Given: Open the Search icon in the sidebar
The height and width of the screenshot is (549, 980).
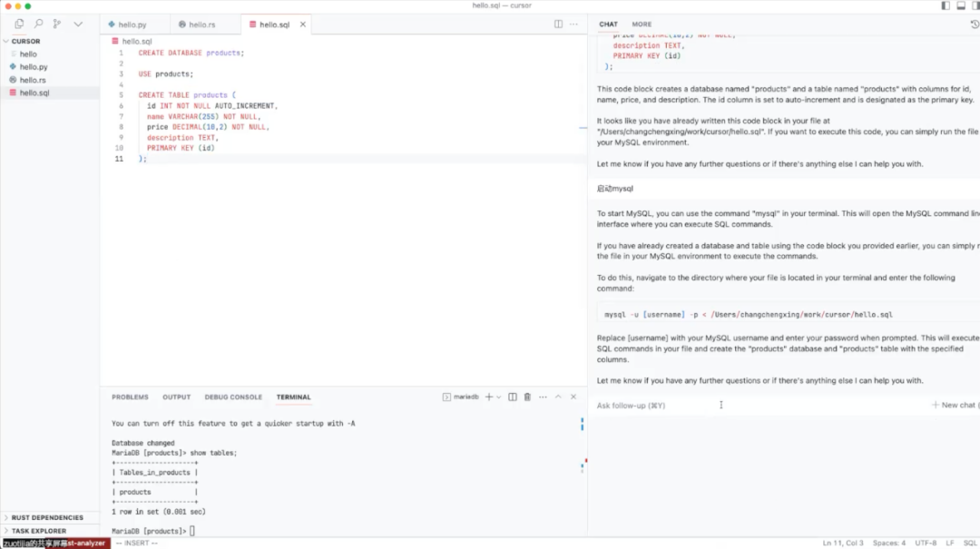Looking at the screenshot, I should click(38, 25).
